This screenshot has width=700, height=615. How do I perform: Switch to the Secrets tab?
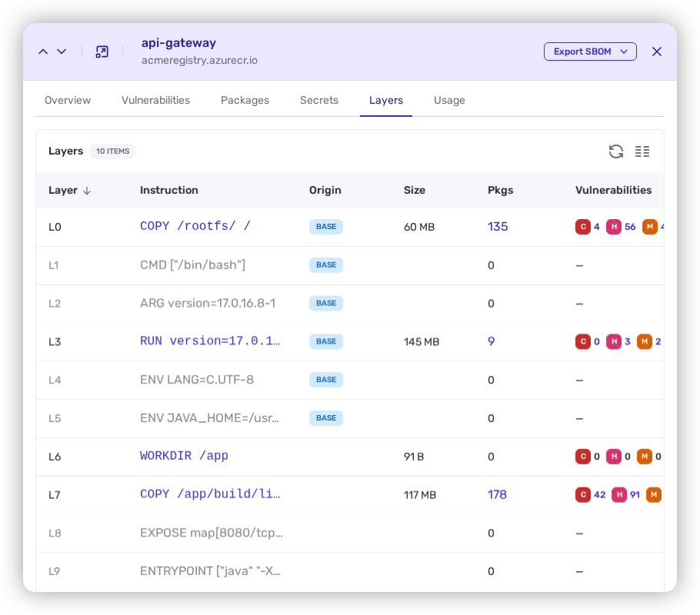pos(318,101)
